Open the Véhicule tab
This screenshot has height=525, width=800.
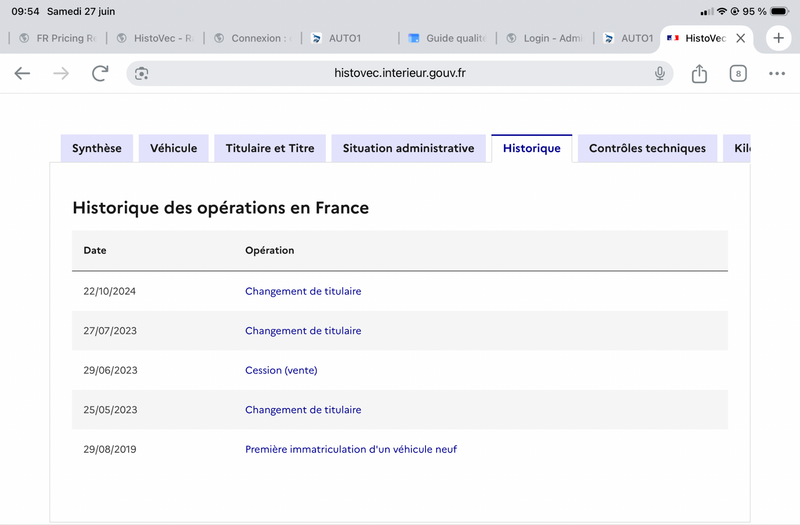click(x=173, y=148)
